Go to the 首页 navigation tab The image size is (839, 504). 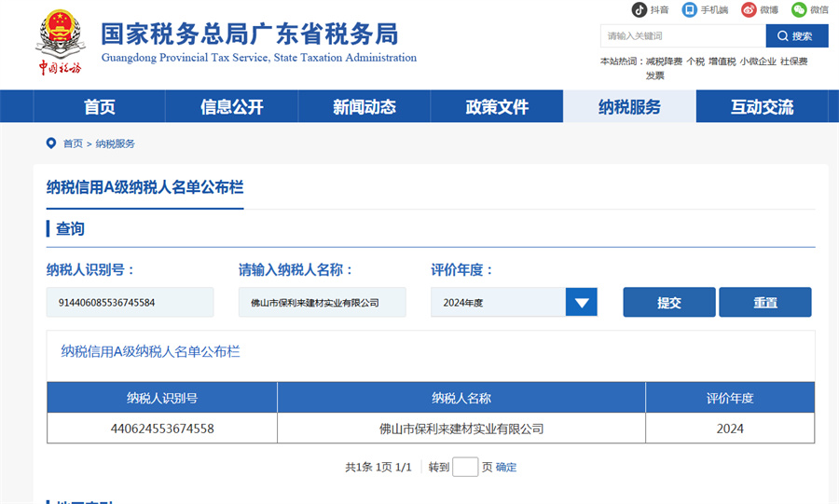pyautogui.click(x=100, y=107)
